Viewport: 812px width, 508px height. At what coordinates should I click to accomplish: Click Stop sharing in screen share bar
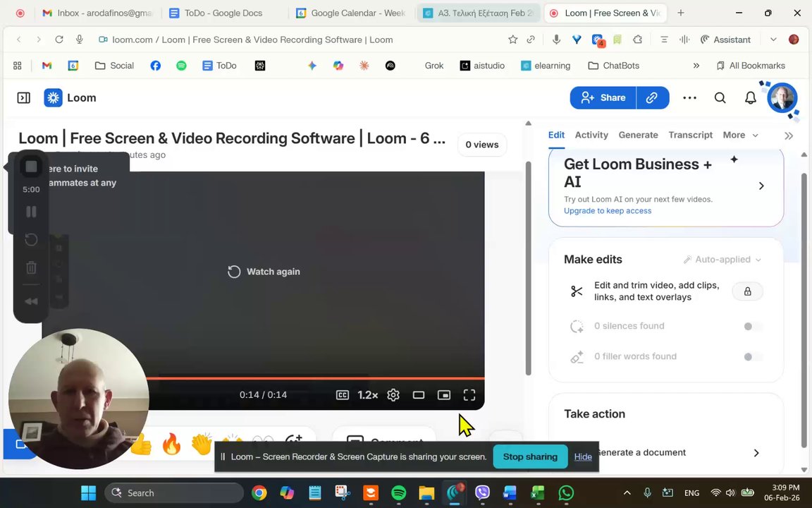530,456
